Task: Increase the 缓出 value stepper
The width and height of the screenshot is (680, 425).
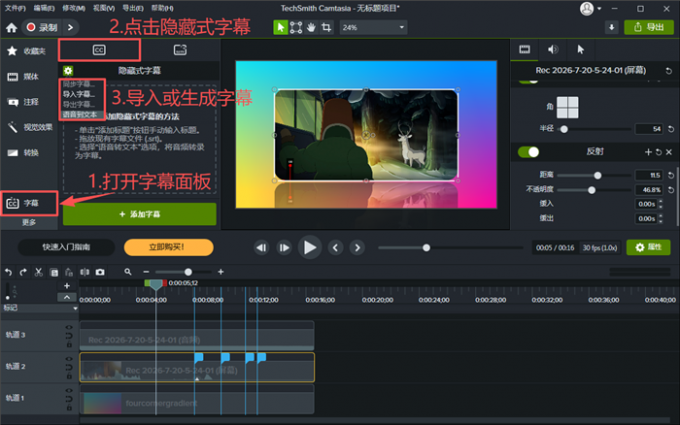Action: [x=660, y=216]
